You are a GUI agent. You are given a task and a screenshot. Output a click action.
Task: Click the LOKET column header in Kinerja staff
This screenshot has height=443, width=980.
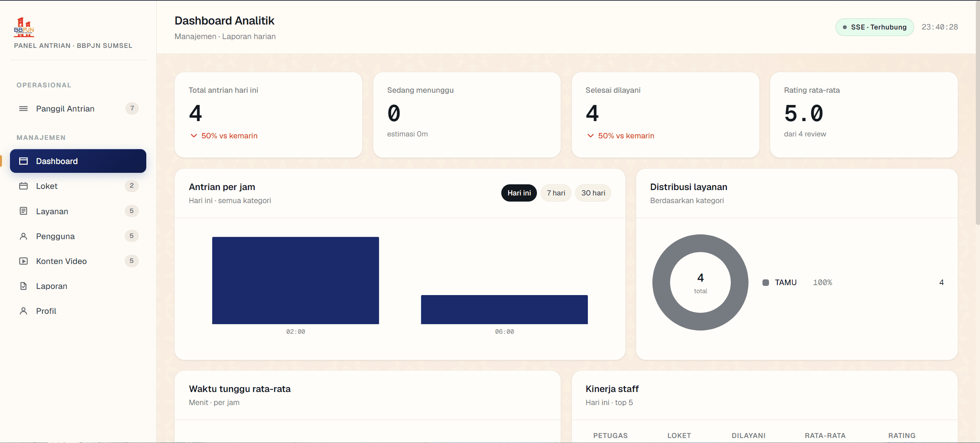679,435
